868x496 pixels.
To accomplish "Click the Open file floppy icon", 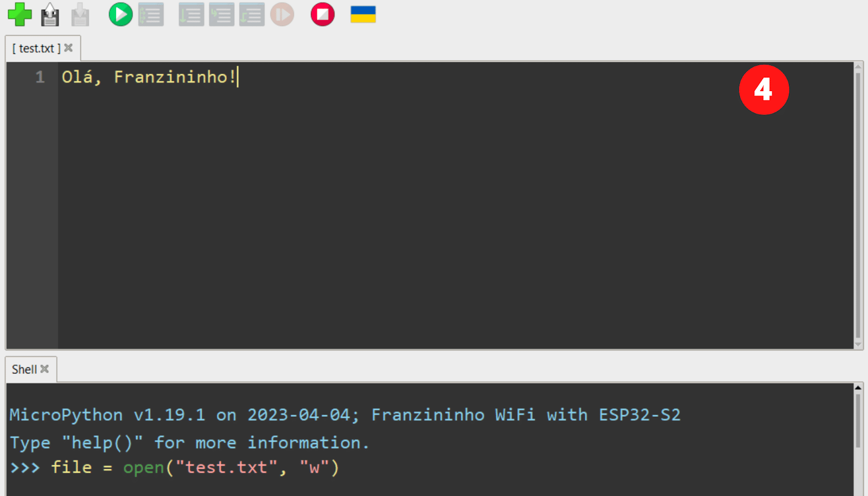I will (50, 15).
